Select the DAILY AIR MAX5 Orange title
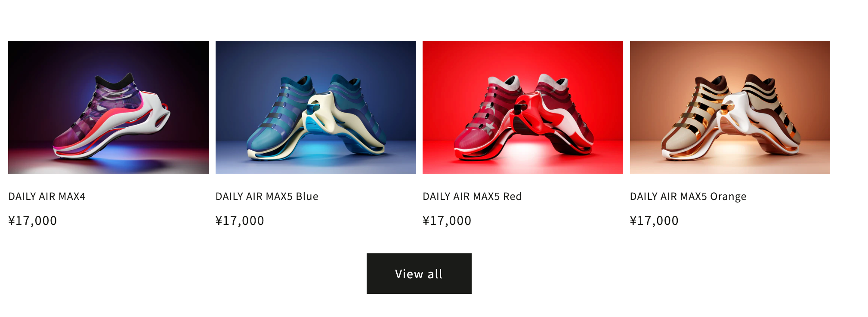Viewport: 868px width, 317px height. pyautogui.click(x=688, y=197)
